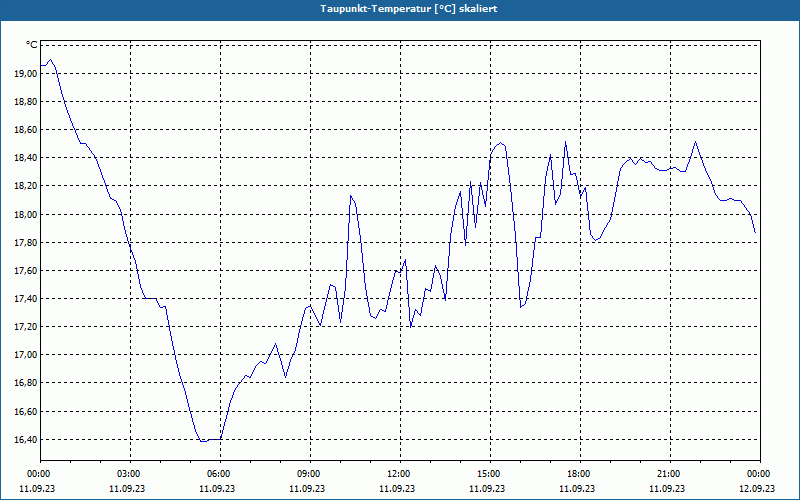Select the 03:00 time label
The height and width of the screenshot is (500, 800).
click(131, 474)
